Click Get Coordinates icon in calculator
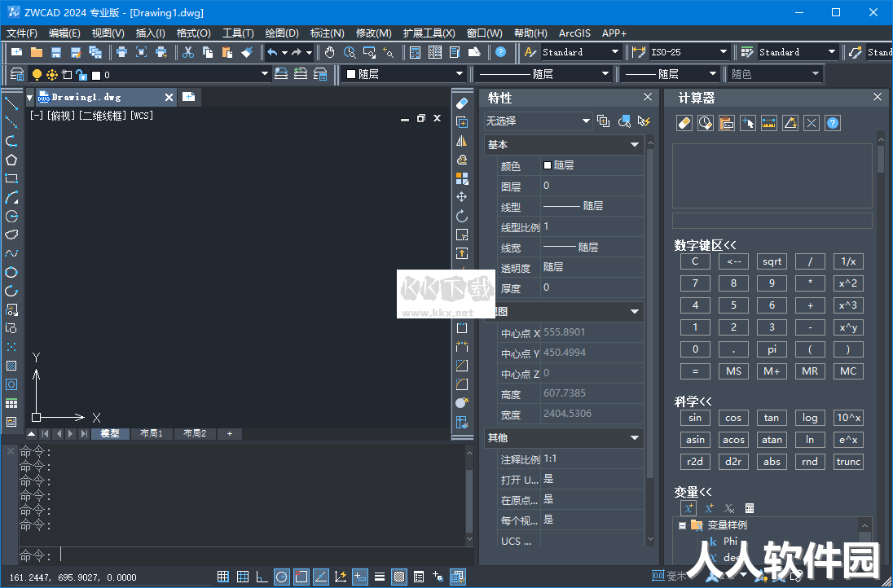893x588 pixels. tap(748, 123)
